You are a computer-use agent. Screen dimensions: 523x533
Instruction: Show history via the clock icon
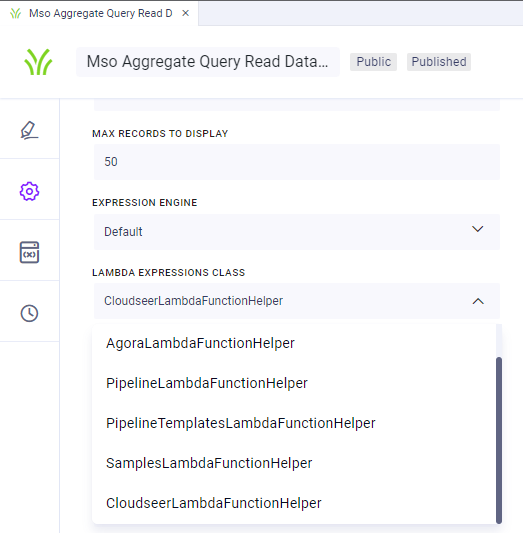29,313
